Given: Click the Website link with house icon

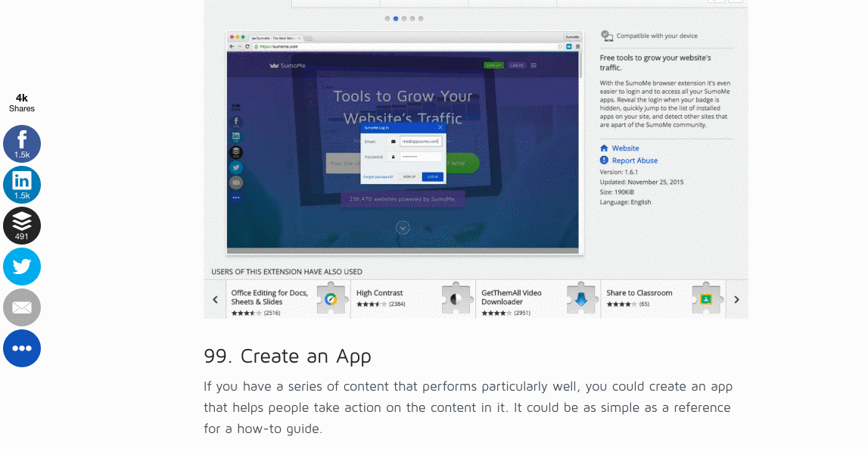Looking at the screenshot, I should [x=620, y=148].
